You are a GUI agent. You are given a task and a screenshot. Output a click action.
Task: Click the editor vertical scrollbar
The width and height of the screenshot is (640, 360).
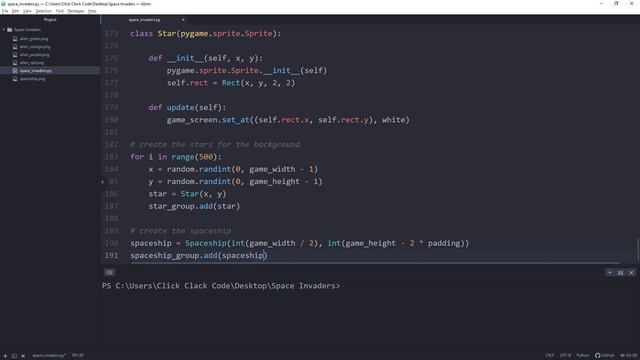pyautogui.click(x=638, y=249)
